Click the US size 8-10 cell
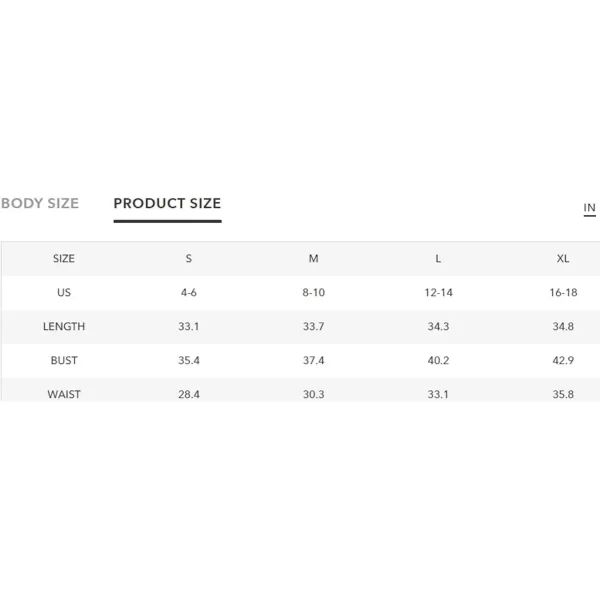The width and height of the screenshot is (600, 600). pos(313,293)
